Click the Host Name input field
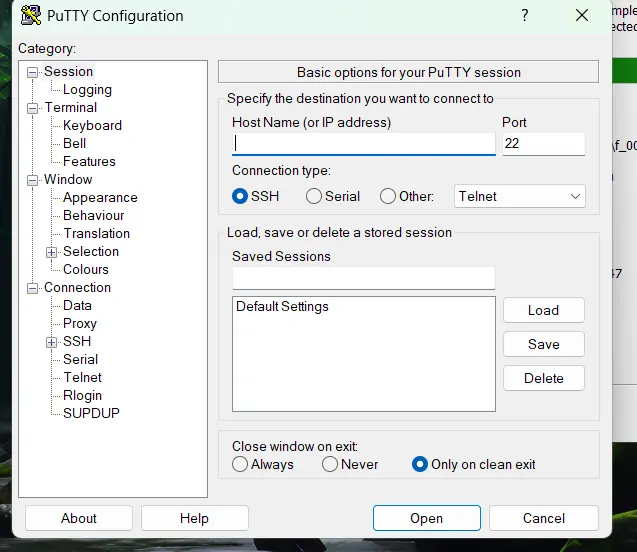This screenshot has width=637, height=552. (x=364, y=144)
